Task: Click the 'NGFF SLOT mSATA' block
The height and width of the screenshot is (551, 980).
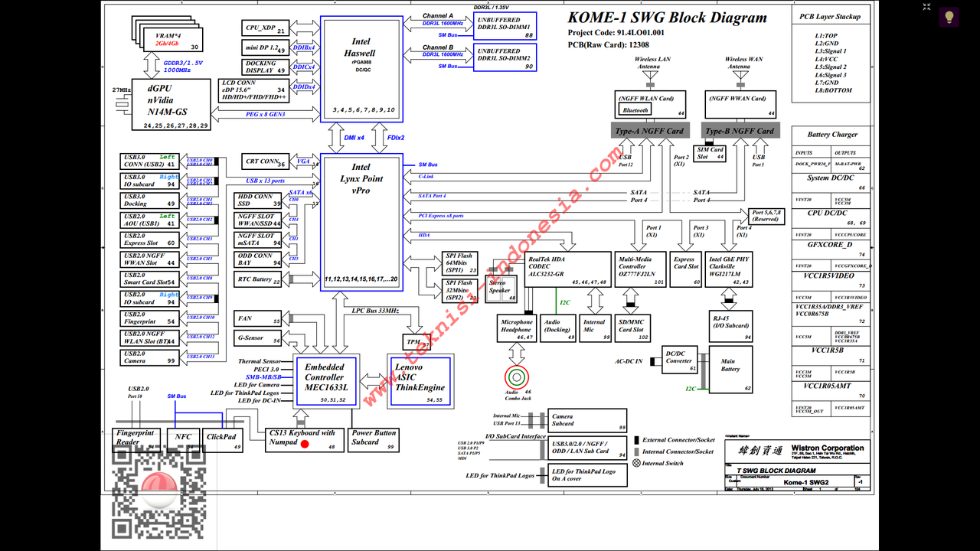Action: coord(259,240)
